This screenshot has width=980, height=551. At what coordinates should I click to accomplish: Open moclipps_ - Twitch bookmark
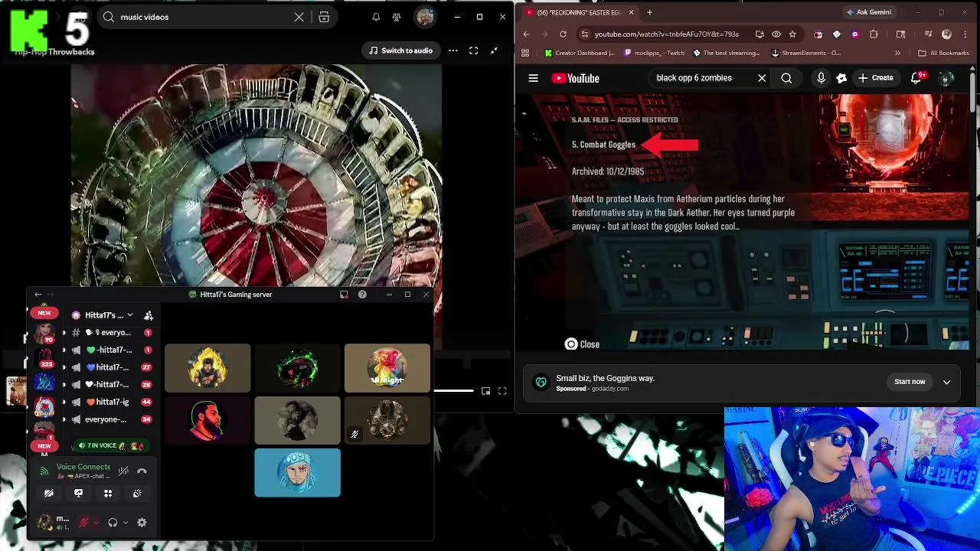click(x=654, y=53)
